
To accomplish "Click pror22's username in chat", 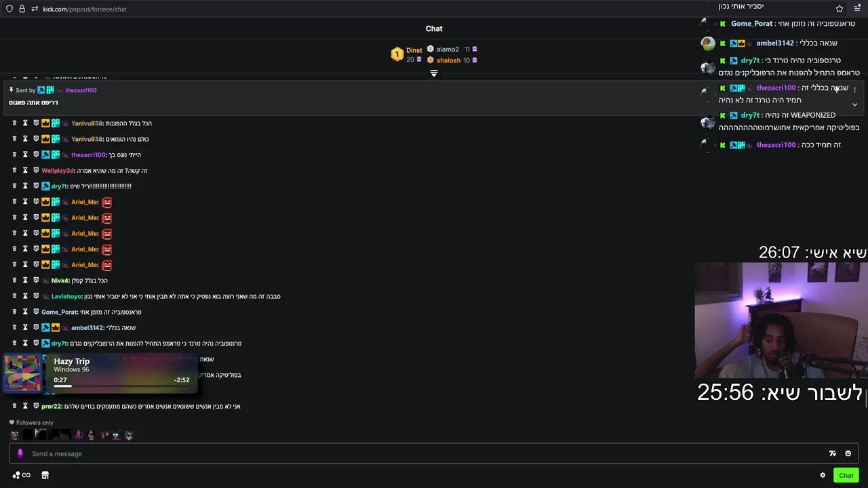I will [52, 406].
